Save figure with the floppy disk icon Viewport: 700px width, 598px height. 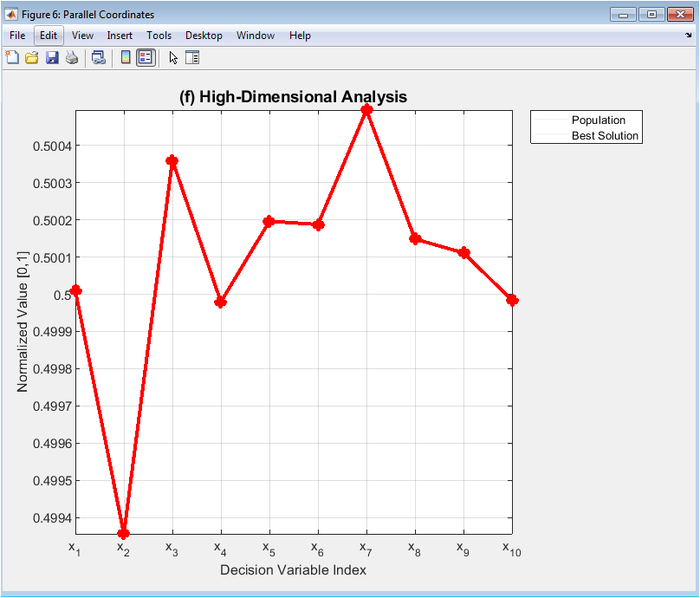(52, 58)
